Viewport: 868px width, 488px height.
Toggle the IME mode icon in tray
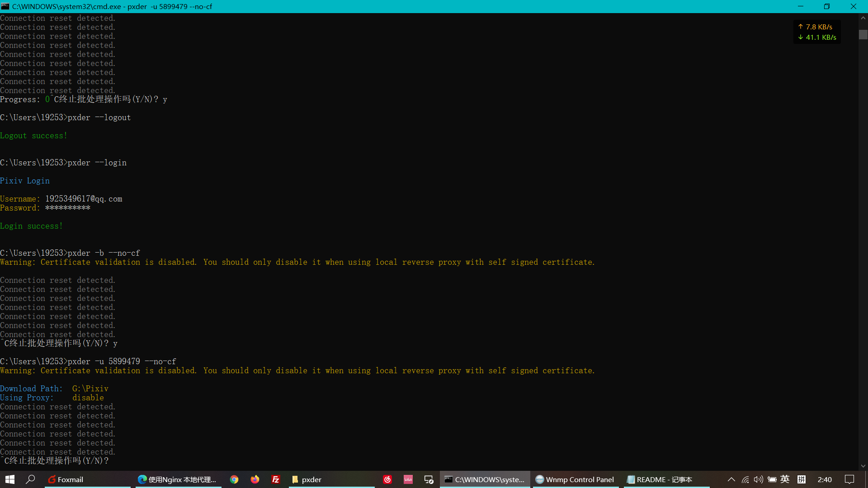tap(802, 479)
